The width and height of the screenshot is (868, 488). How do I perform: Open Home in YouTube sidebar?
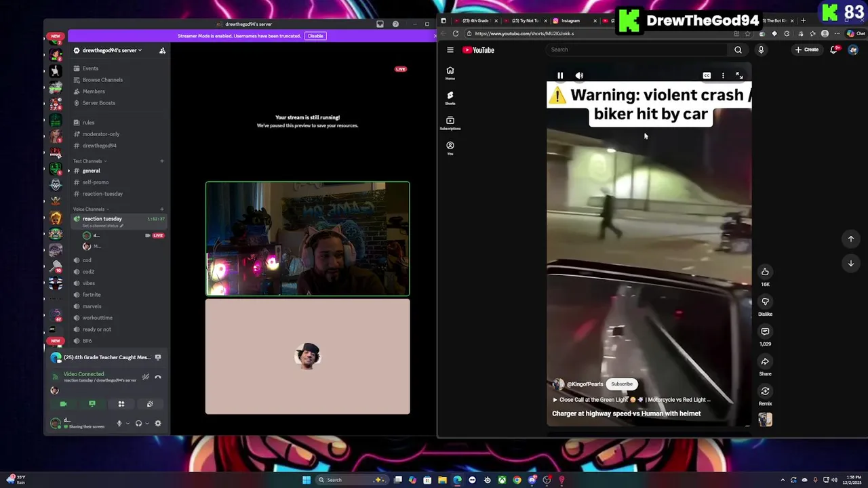click(x=450, y=73)
